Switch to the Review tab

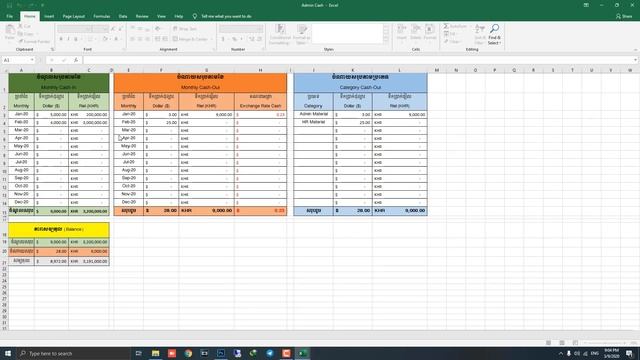142,16
